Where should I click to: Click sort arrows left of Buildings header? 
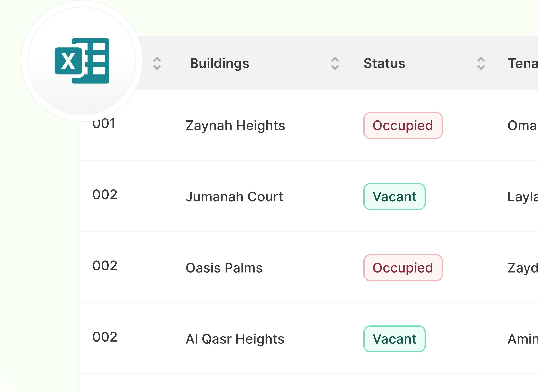tap(157, 63)
